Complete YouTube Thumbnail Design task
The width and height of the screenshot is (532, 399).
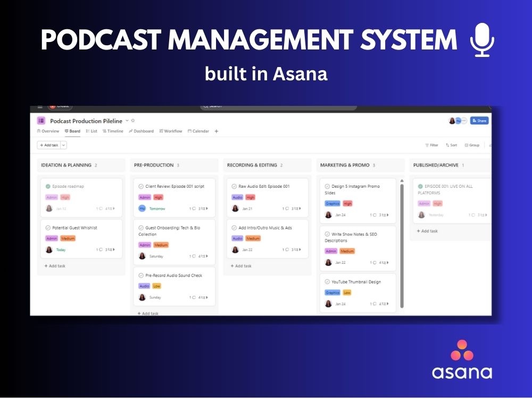(x=327, y=281)
